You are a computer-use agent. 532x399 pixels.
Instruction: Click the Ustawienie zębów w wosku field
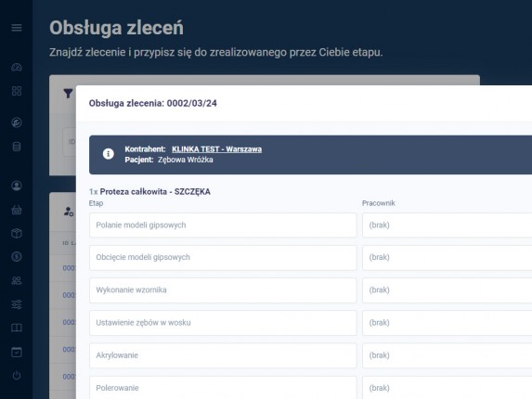tap(223, 323)
